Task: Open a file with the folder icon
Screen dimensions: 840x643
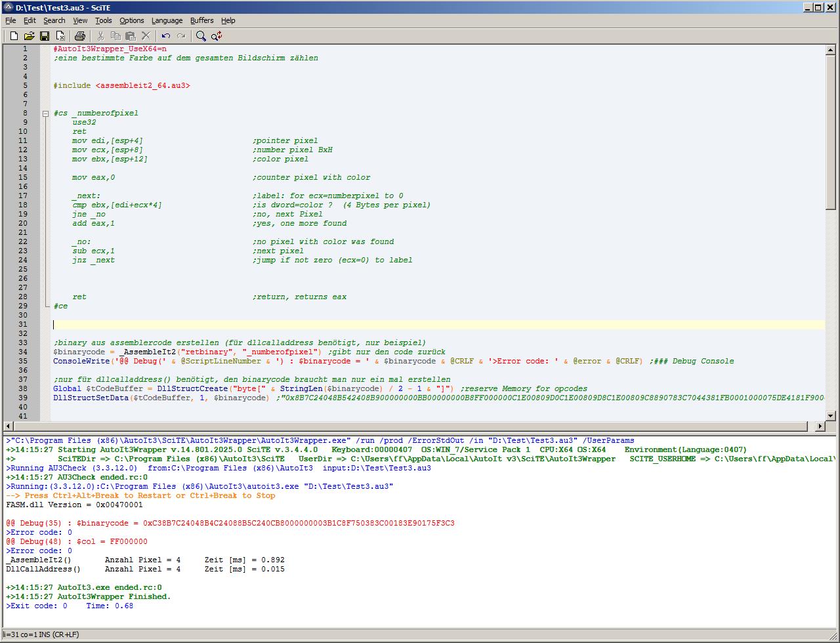Action: [29, 36]
